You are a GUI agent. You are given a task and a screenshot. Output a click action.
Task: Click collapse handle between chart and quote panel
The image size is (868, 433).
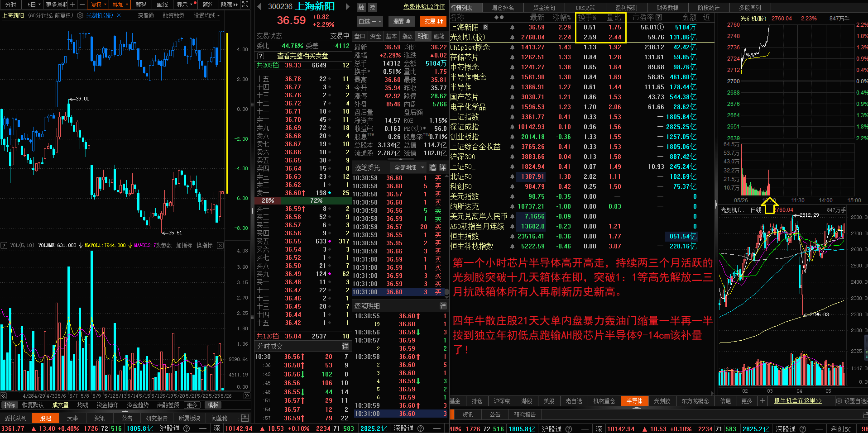pyautogui.click(x=253, y=210)
